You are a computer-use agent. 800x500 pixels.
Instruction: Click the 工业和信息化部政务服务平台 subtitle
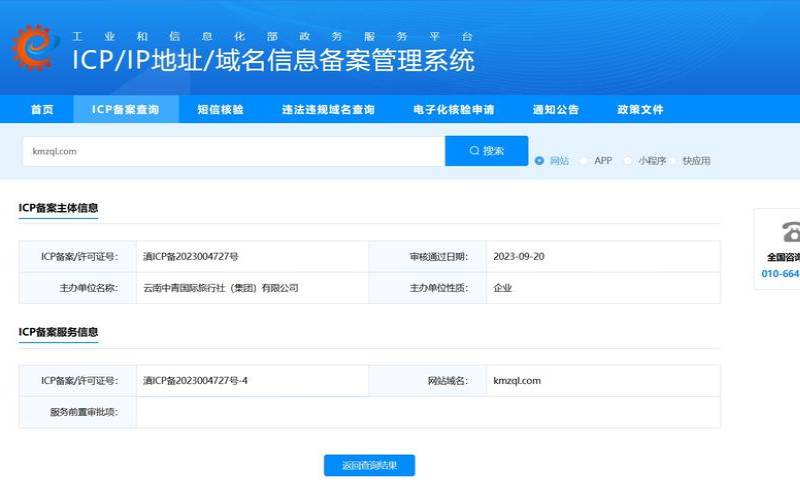coord(272,36)
